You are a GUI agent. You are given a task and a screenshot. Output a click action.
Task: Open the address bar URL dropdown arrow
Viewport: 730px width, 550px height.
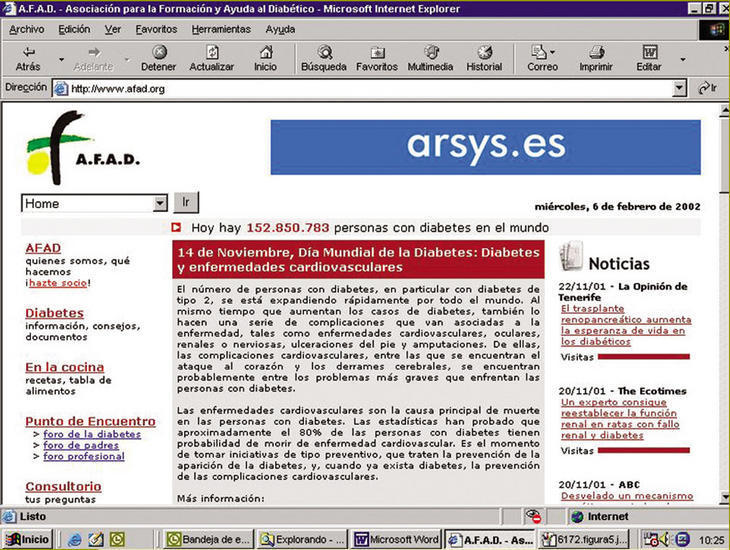pyautogui.click(x=680, y=88)
